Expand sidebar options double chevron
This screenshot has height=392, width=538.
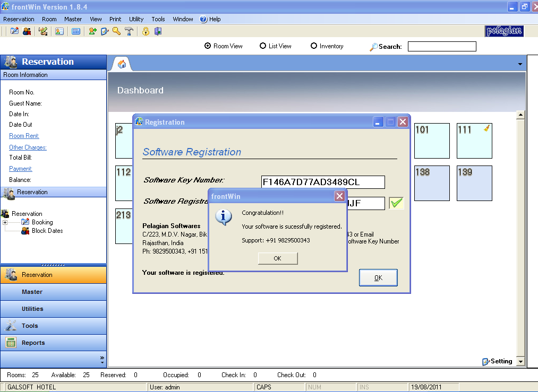[x=102, y=360]
